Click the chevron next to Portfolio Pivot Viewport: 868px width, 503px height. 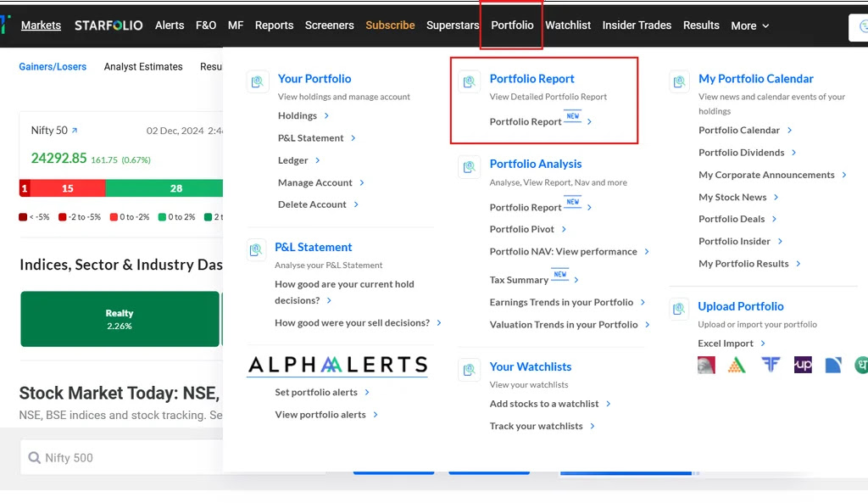pos(564,229)
